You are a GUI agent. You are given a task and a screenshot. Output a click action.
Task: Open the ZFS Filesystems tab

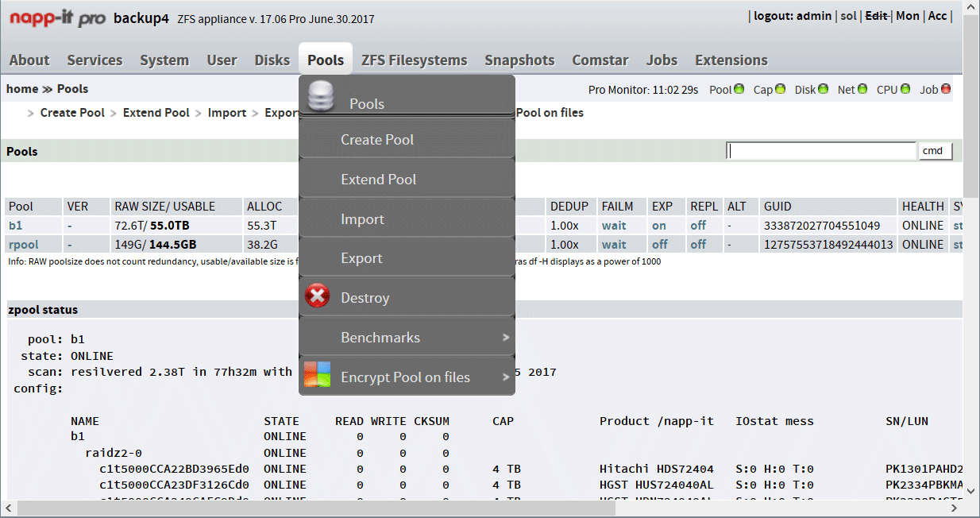[415, 60]
